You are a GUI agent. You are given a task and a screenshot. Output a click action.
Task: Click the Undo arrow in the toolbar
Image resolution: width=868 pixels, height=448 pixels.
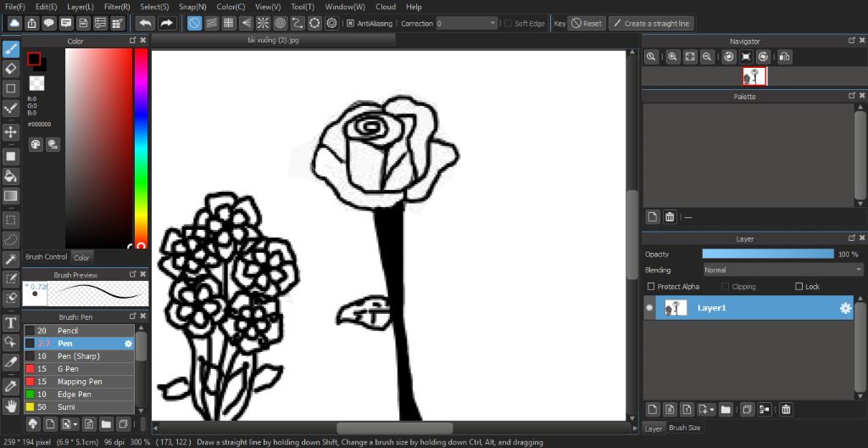[x=146, y=23]
